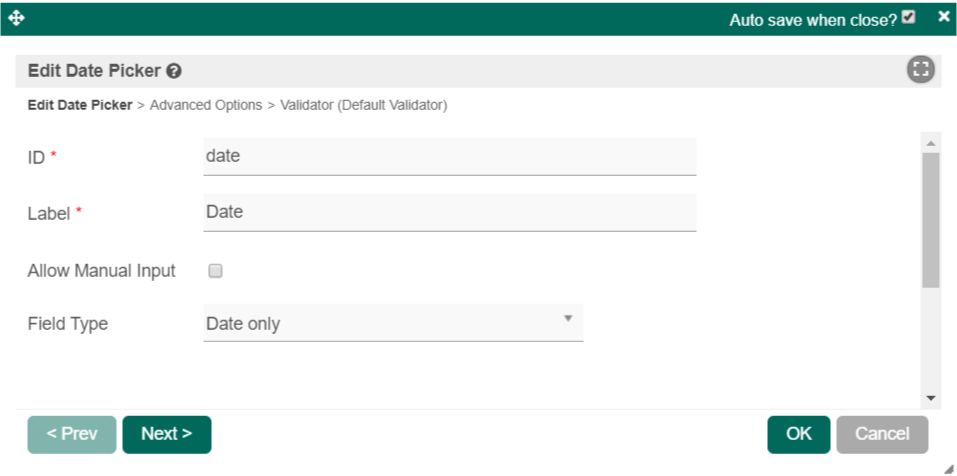Click the Field Type dropdown arrow

click(567, 319)
